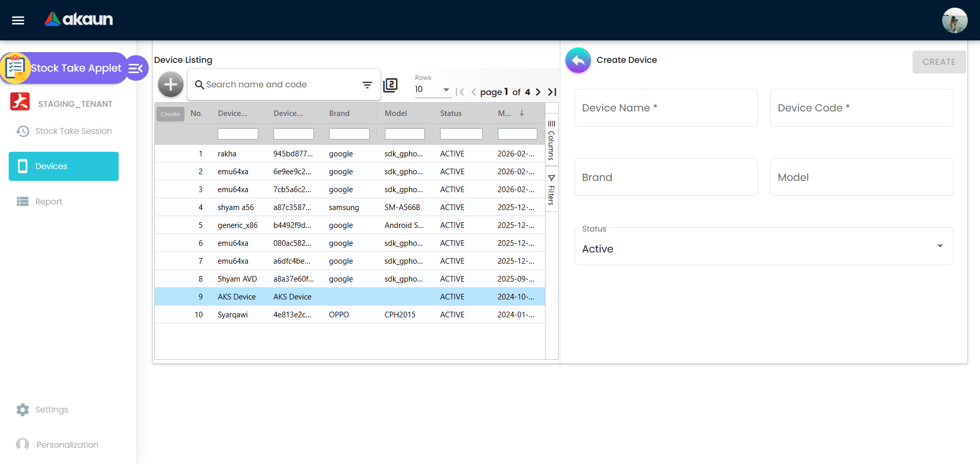980x464 pixels.
Task: Open Settings via the gear icon
Action: pos(22,409)
